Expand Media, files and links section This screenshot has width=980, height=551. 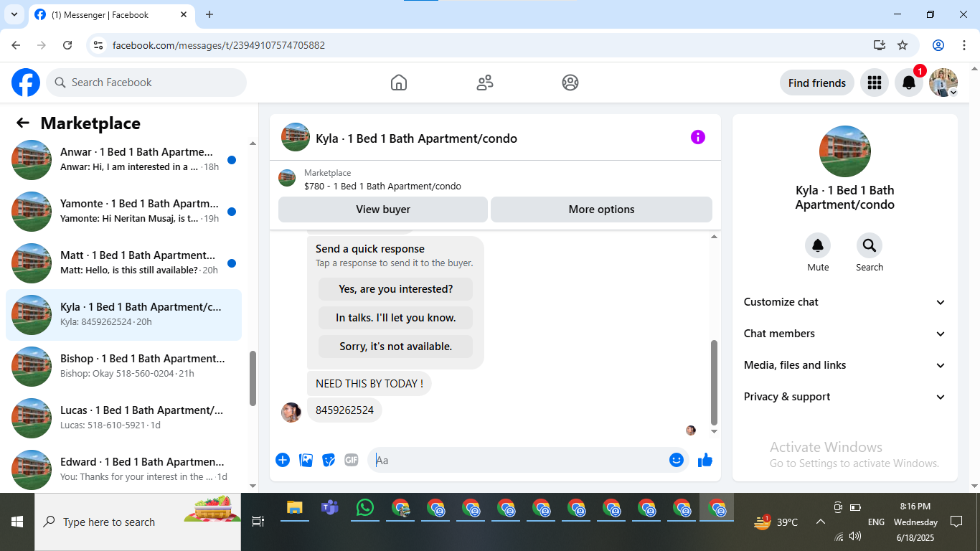pos(844,365)
